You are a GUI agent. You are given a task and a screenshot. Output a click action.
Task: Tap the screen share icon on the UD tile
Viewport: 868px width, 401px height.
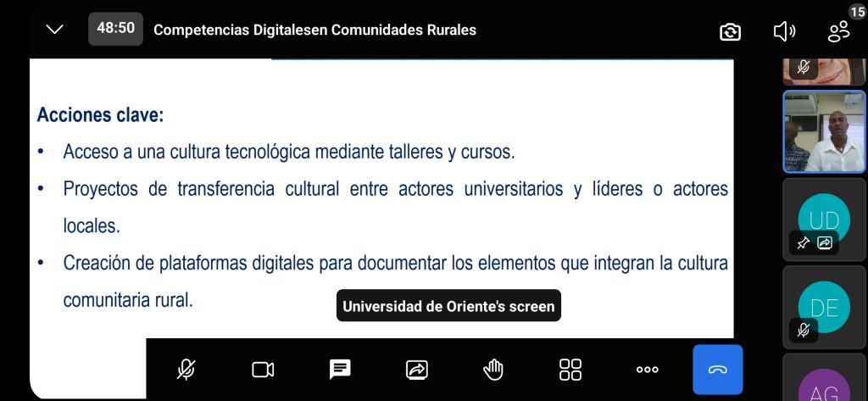(824, 242)
